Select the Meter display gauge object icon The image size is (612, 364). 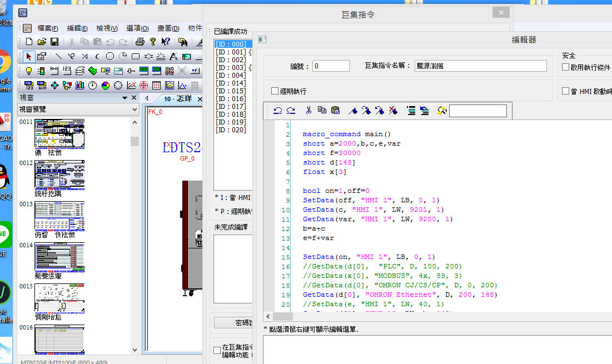(92, 86)
